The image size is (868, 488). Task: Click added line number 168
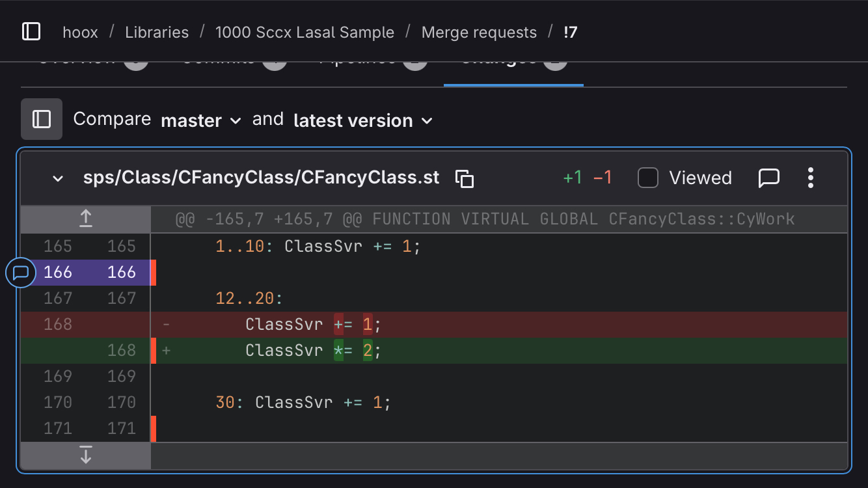click(x=122, y=350)
